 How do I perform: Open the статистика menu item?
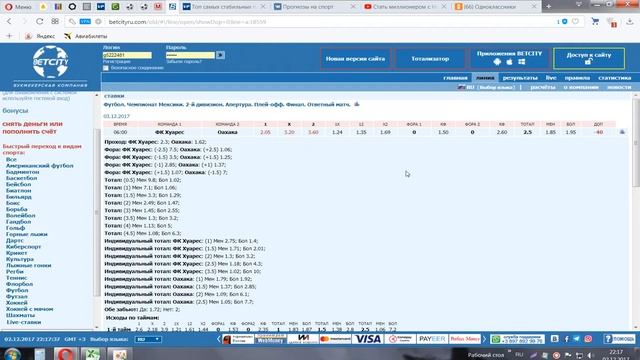coord(615,78)
